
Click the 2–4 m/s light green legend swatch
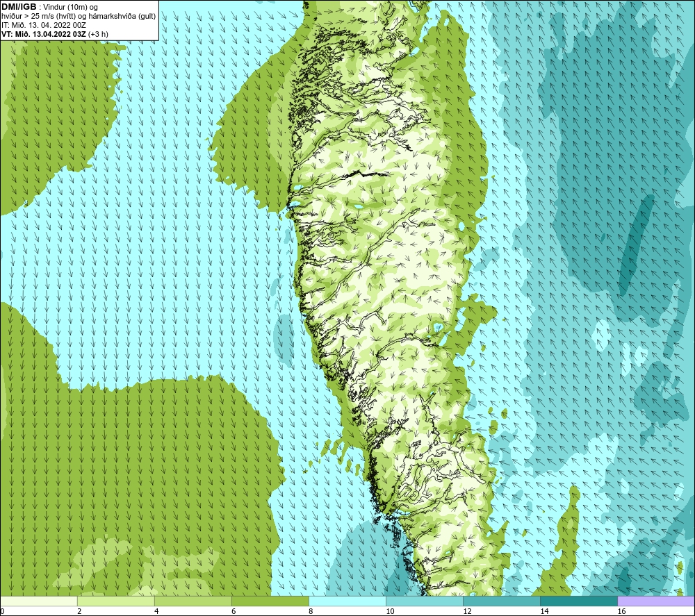tap(115, 601)
